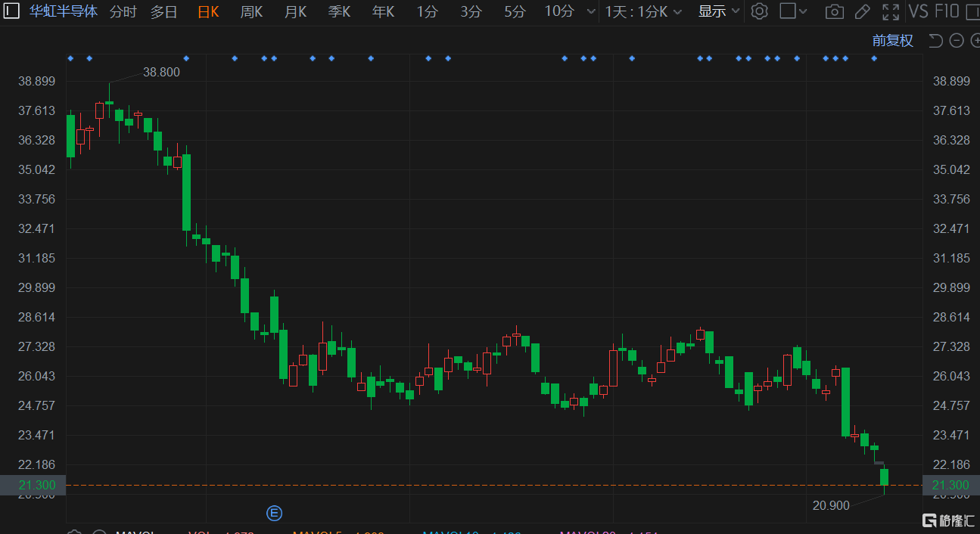Expand the 显示 display dropdown
The image size is (980, 534).
717,11
